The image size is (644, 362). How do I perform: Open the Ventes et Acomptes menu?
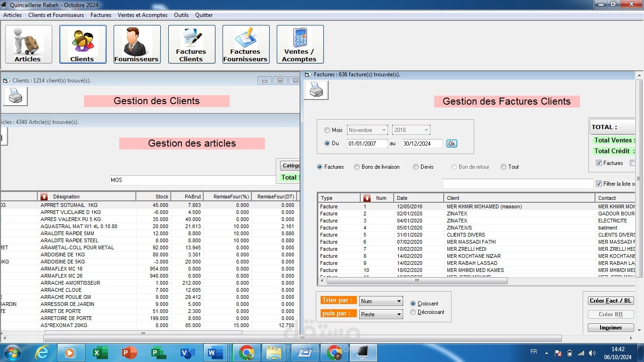point(142,15)
